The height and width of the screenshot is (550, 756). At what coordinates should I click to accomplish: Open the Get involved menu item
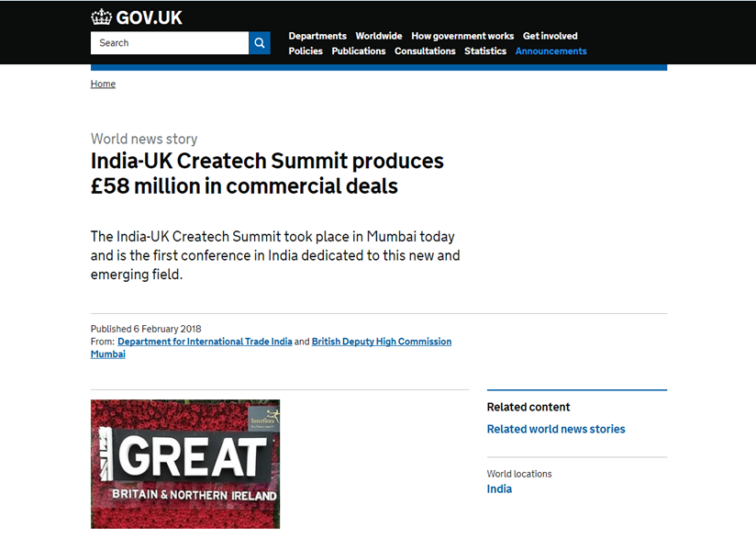tap(550, 36)
